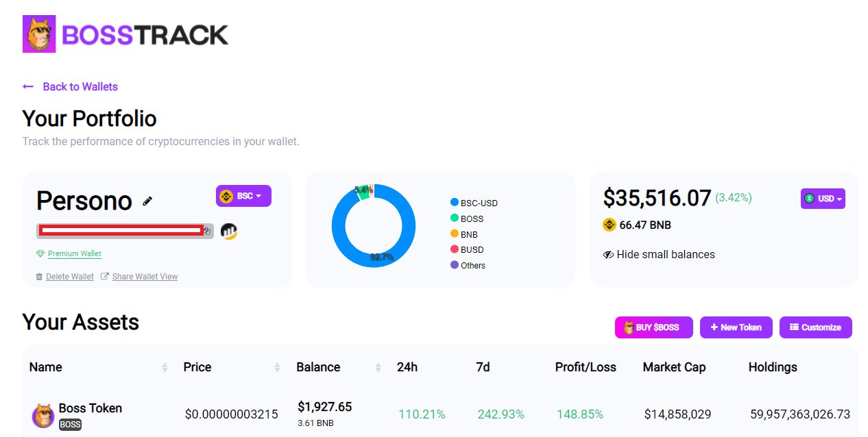Screen dimensions: 868x437
Task: Click the wallet address field
Action: coord(125,232)
